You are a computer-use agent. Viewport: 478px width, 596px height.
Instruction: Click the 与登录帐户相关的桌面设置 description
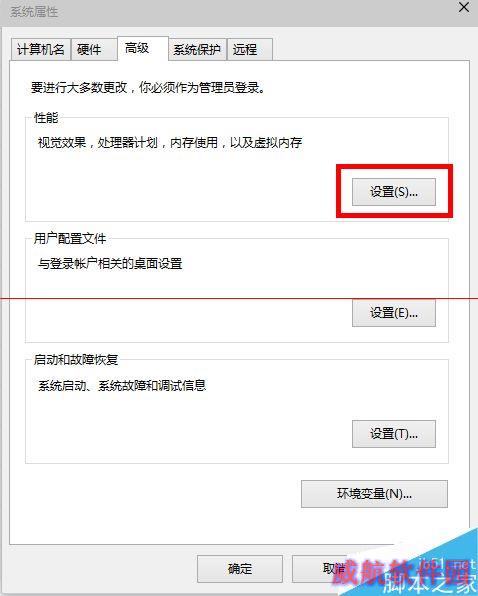pos(110,263)
